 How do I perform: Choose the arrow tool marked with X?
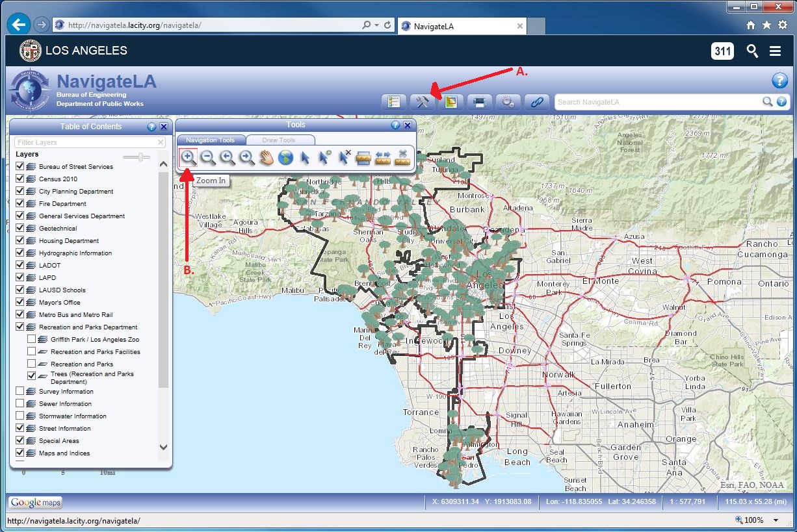pyautogui.click(x=344, y=157)
